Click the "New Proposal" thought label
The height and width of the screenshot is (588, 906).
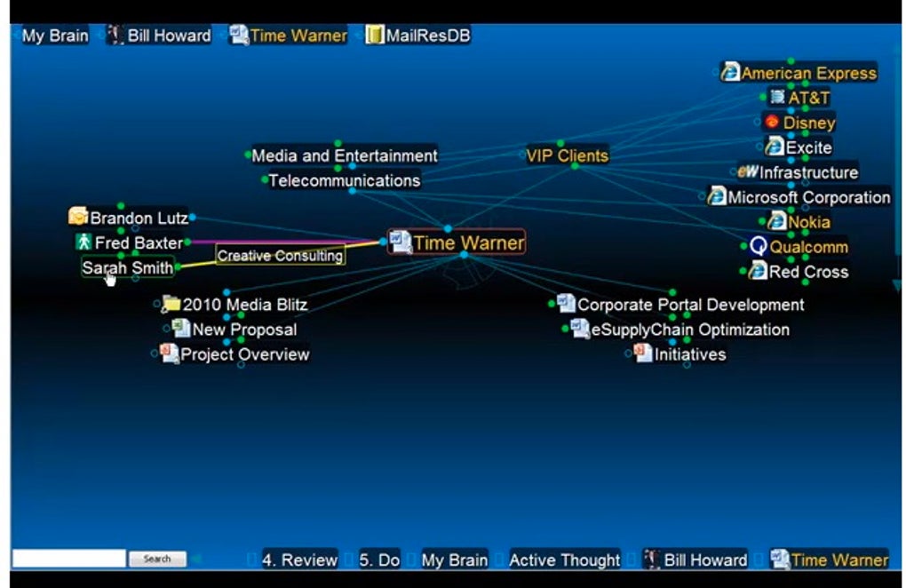pyautogui.click(x=244, y=329)
